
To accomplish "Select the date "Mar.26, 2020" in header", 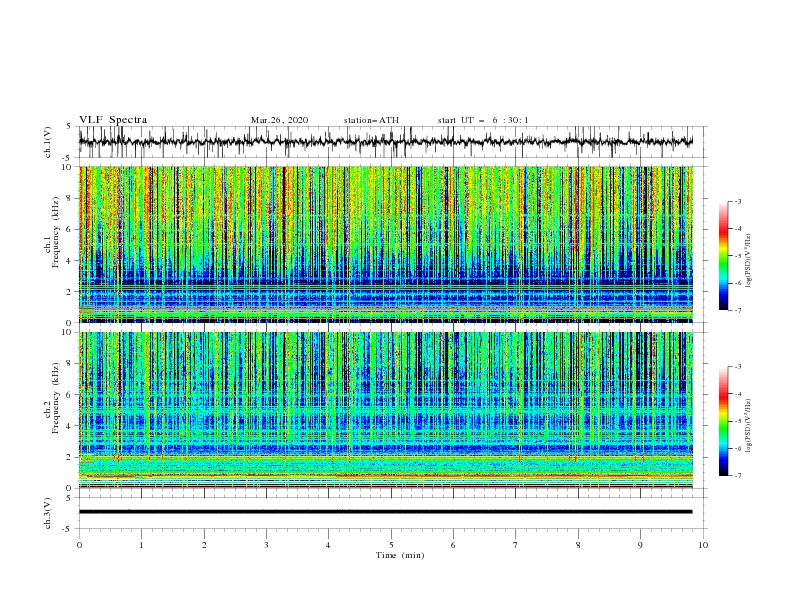I will (x=279, y=120).
